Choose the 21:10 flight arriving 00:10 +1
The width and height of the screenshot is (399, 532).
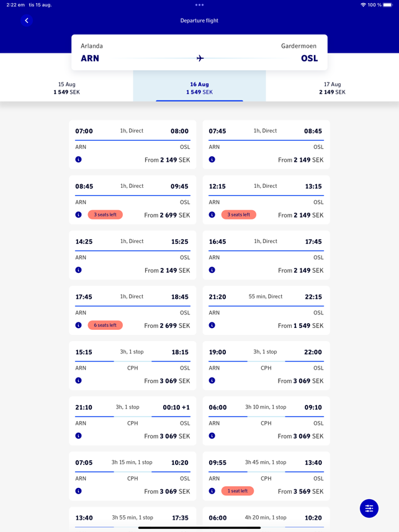pos(132,421)
